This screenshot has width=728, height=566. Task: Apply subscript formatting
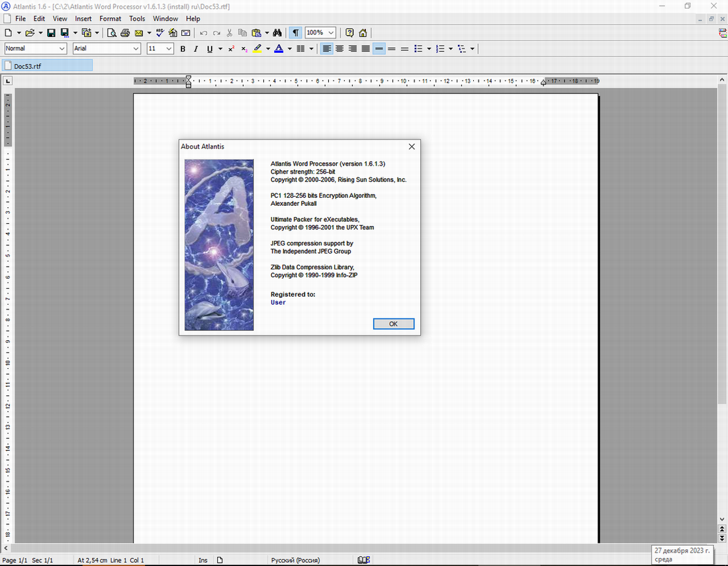pos(244,49)
